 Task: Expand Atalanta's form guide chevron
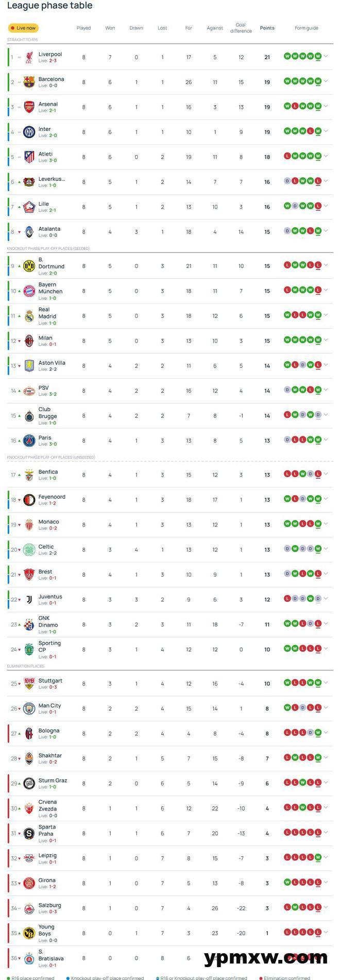click(x=326, y=231)
